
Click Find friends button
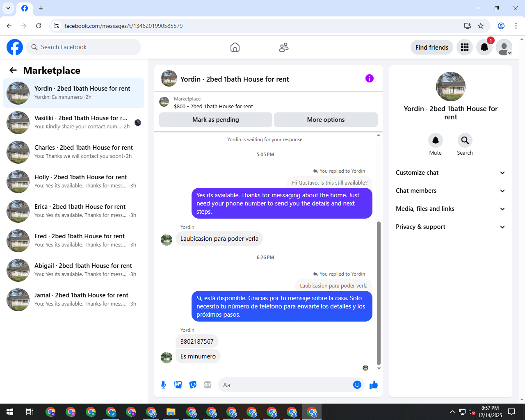click(432, 47)
